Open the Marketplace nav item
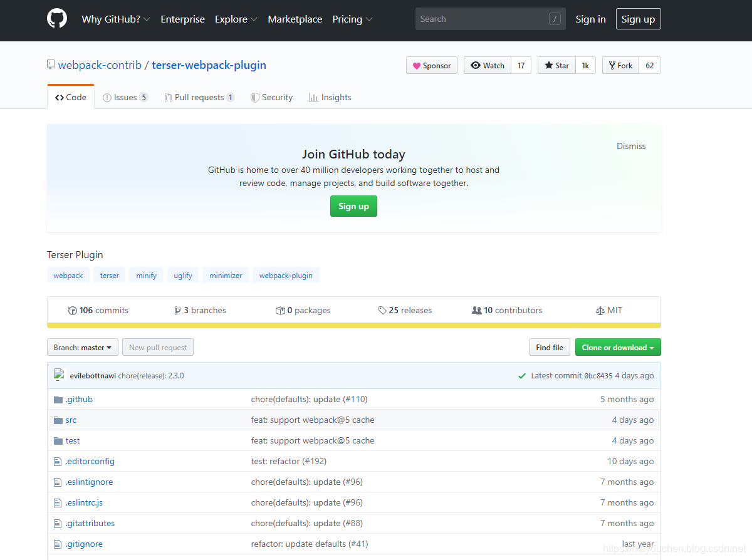The image size is (752, 560). (x=295, y=19)
